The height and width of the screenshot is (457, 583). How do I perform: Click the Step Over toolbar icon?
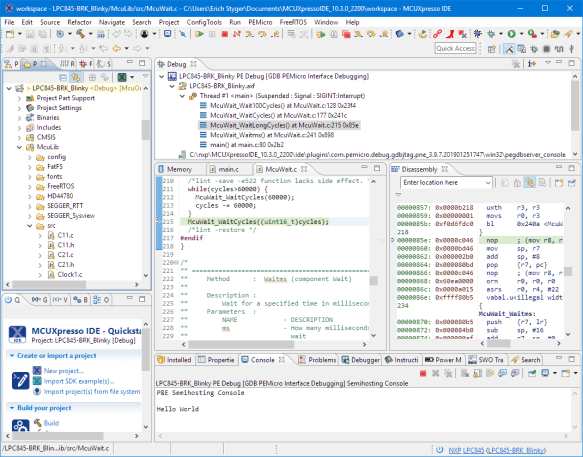tap(262, 34)
